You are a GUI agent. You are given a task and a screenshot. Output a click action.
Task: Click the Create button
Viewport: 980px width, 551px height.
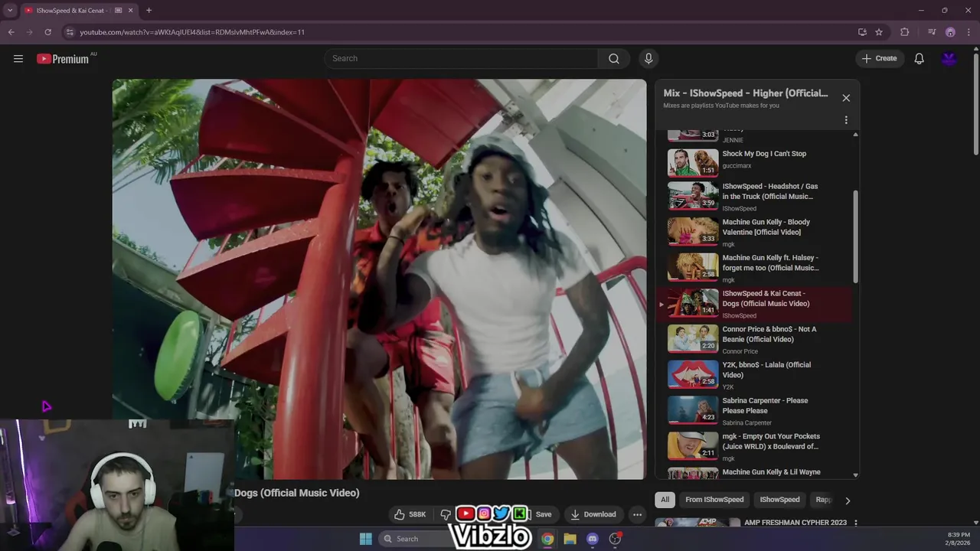(879, 59)
